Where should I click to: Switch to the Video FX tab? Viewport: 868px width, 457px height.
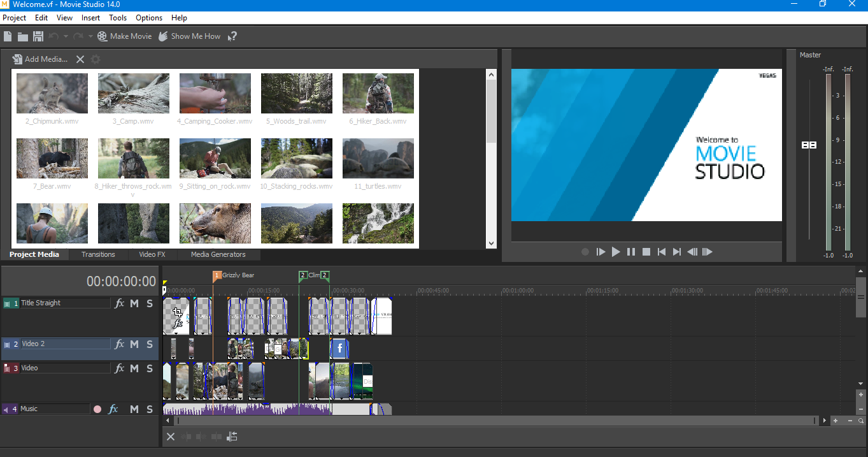152,254
